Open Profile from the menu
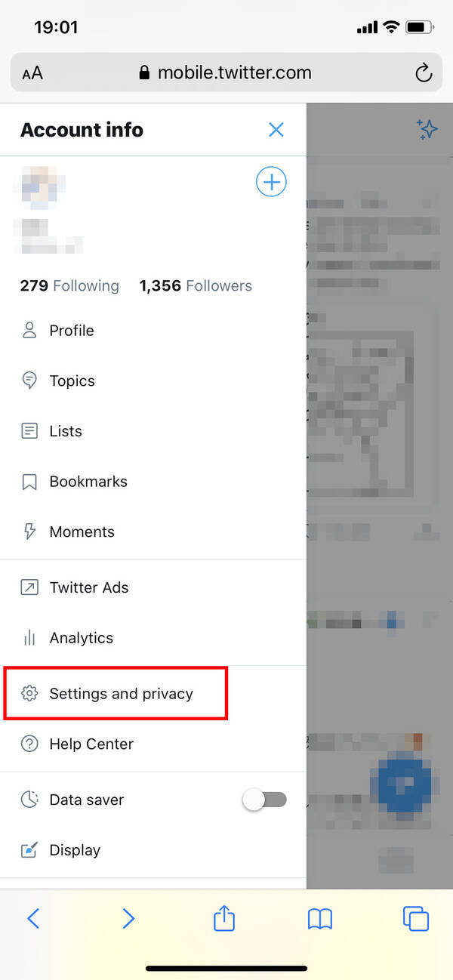Viewport: 453px width, 980px height. [72, 331]
